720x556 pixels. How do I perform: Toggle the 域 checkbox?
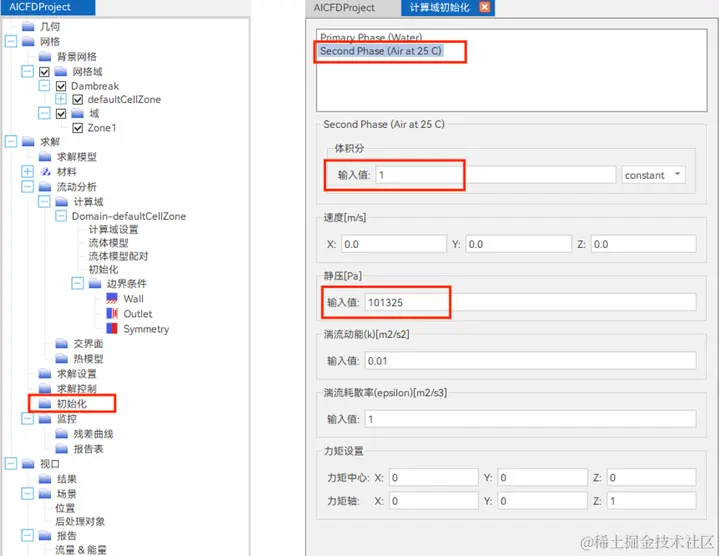(61, 113)
